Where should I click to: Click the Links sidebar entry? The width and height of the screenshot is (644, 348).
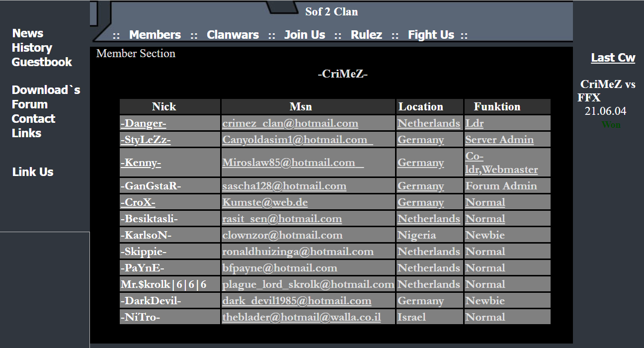(26, 133)
